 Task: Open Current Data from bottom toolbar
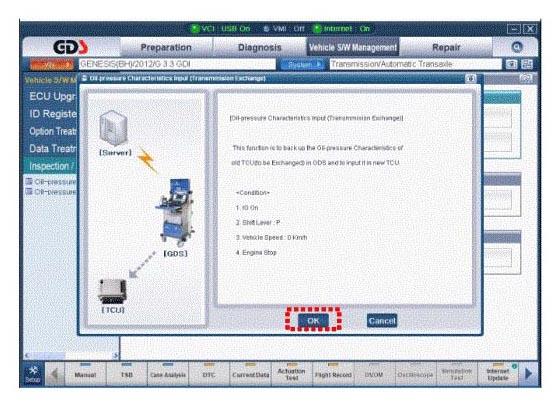pos(250,374)
